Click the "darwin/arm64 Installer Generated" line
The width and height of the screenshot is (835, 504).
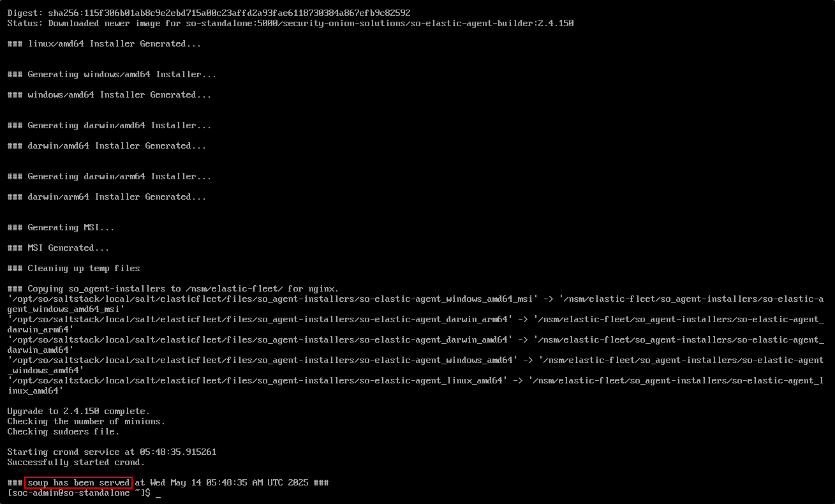click(107, 197)
